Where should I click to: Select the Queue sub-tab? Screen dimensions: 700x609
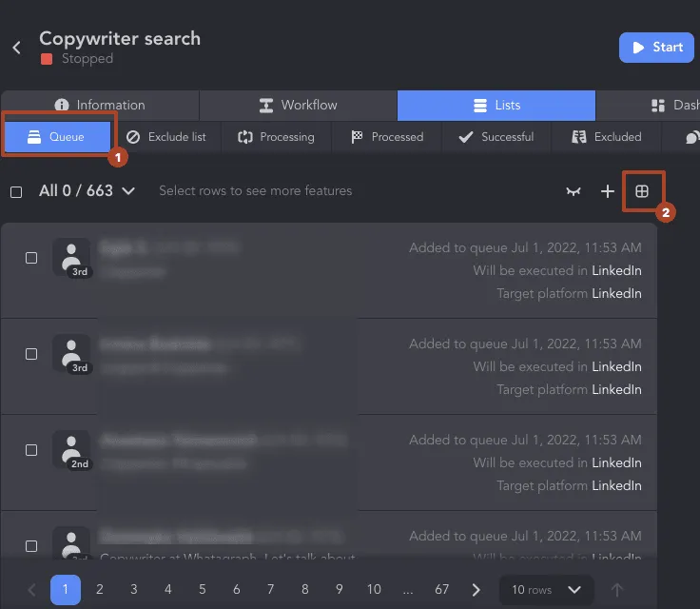point(57,137)
